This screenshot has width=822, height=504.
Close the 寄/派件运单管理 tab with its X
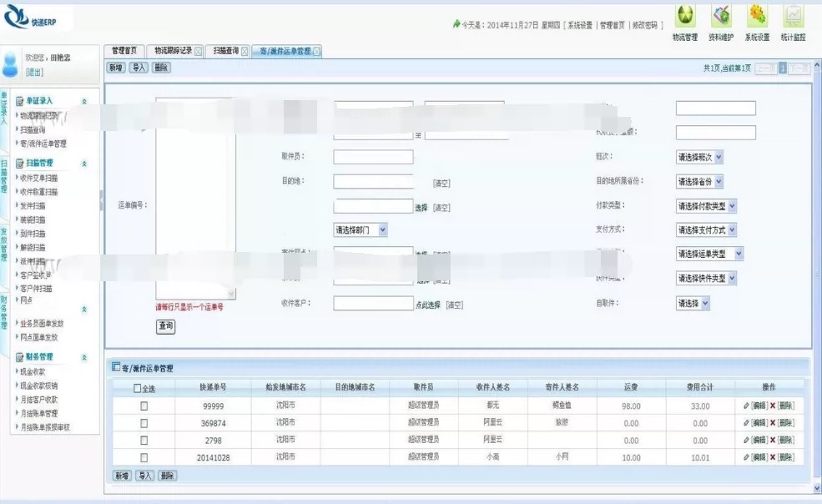point(316,52)
